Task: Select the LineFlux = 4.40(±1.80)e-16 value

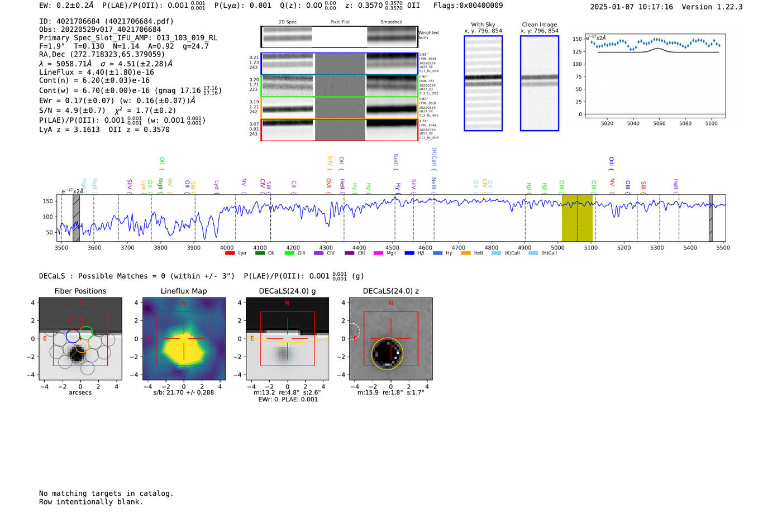Action: 97,73
